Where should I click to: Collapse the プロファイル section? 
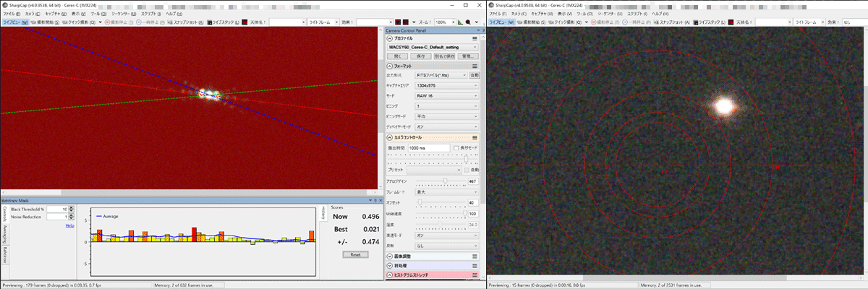(390, 39)
